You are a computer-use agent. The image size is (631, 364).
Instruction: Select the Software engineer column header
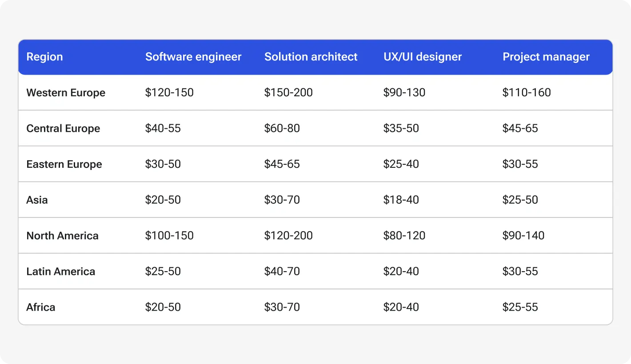193,57
